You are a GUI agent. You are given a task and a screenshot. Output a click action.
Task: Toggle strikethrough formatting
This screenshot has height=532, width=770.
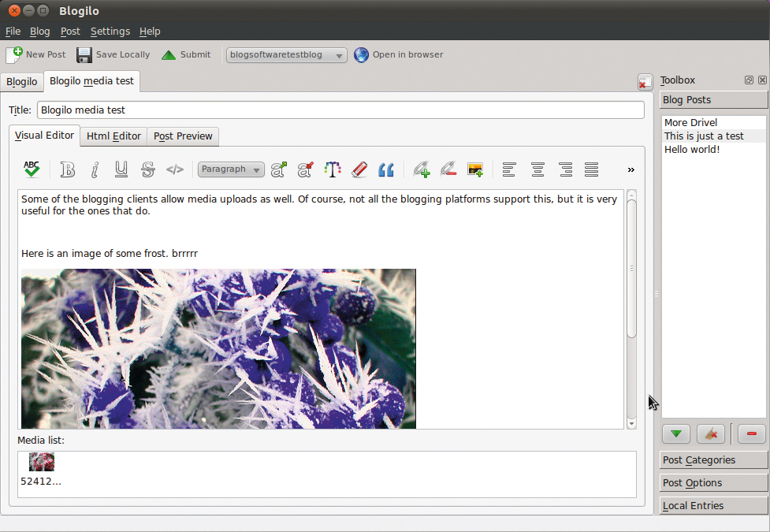pos(148,169)
